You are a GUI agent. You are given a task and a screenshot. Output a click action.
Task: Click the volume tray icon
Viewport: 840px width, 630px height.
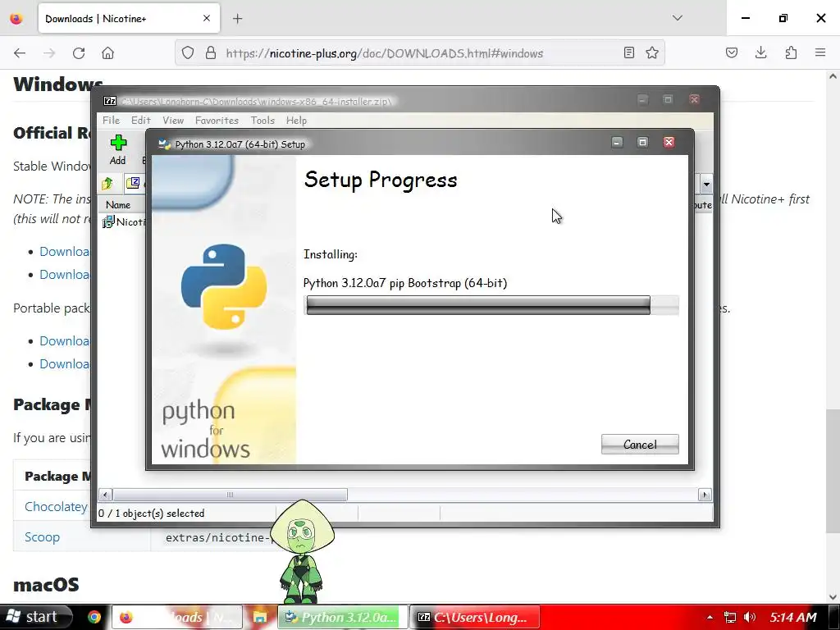pos(750,617)
